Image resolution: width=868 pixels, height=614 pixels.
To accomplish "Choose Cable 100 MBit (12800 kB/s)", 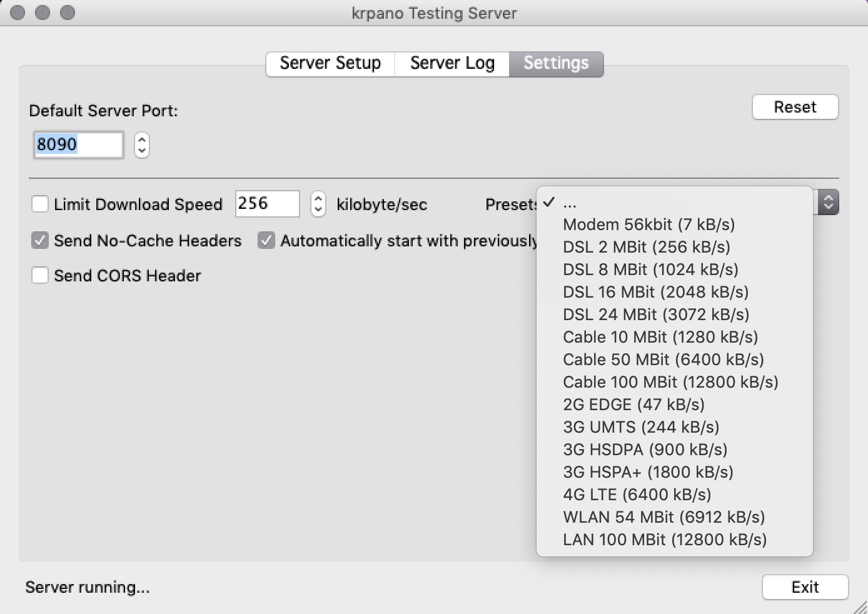I will click(675, 382).
